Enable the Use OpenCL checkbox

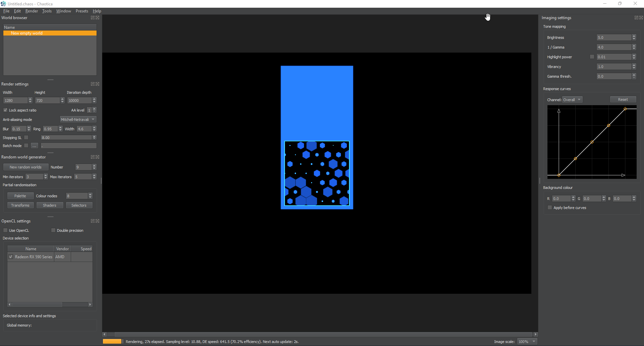pos(5,230)
